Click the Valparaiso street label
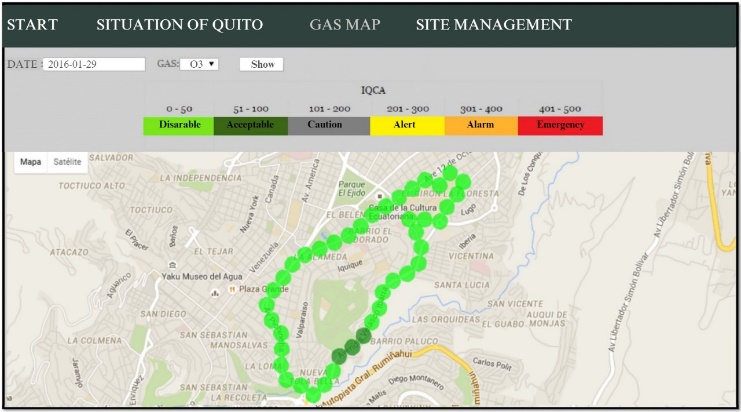 [302, 320]
